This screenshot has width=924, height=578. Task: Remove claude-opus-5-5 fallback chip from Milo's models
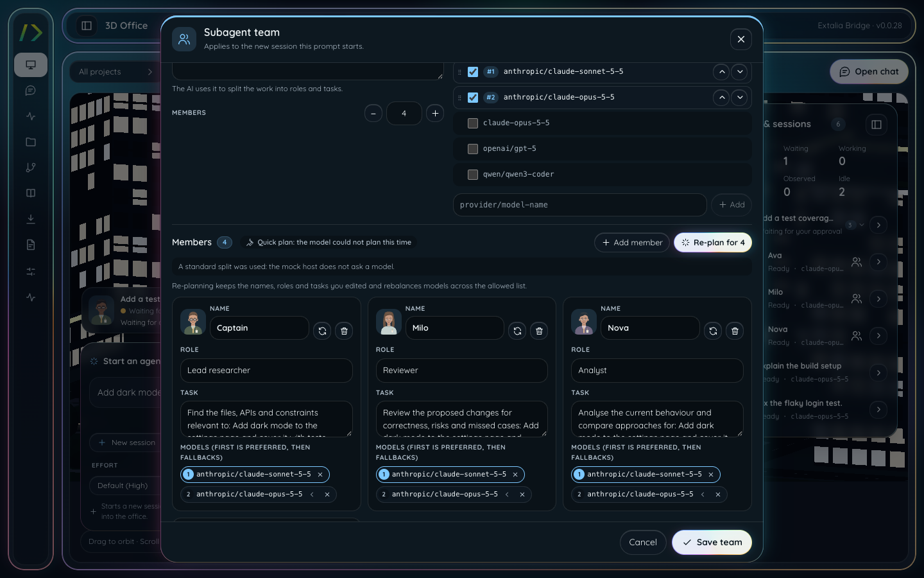[x=522, y=495]
